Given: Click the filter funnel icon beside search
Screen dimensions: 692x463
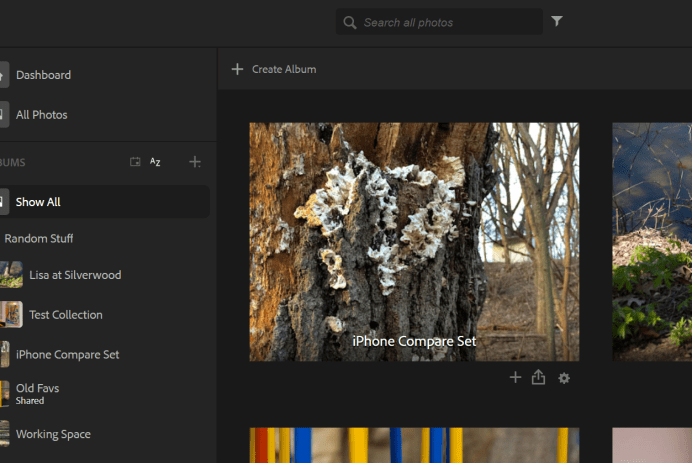Looking at the screenshot, I should coord(557,21).
